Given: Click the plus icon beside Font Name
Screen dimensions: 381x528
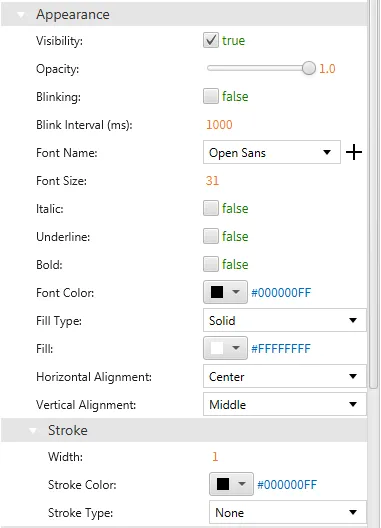Looking at the screenshot, I should [x=354, y=153].
